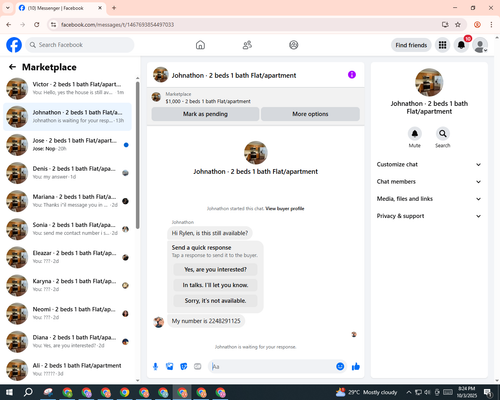This screenshot has height=400, width=500.
Task: Open the notifications bell with badge
Action: (461, 45)
